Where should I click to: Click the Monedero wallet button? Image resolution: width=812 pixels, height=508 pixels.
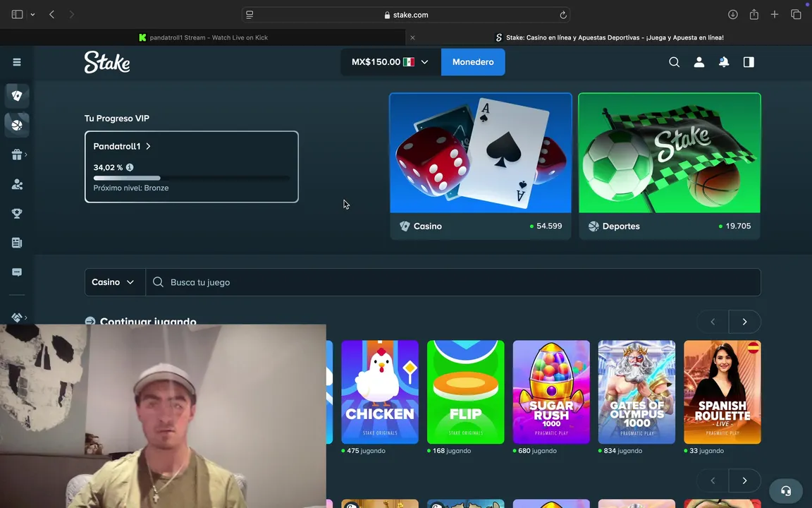473,62
